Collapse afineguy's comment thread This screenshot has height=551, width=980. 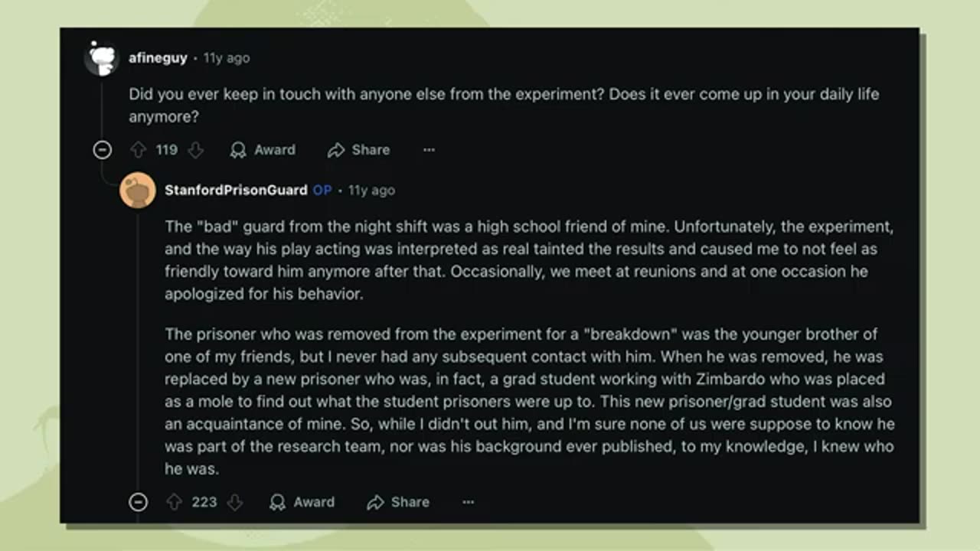click(x=102, y=150)
